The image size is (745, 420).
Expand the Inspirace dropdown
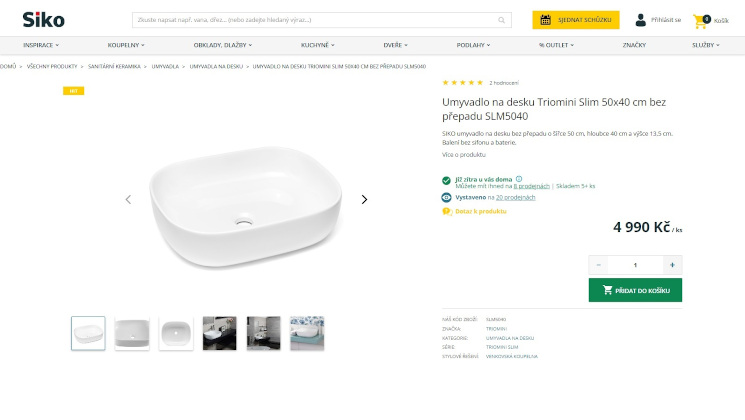[41, 45]
